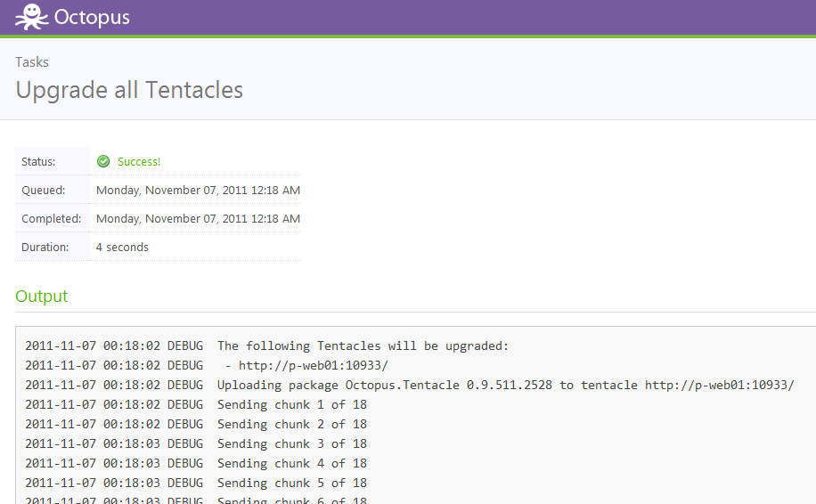Click the Output section heading

(42, 296)
